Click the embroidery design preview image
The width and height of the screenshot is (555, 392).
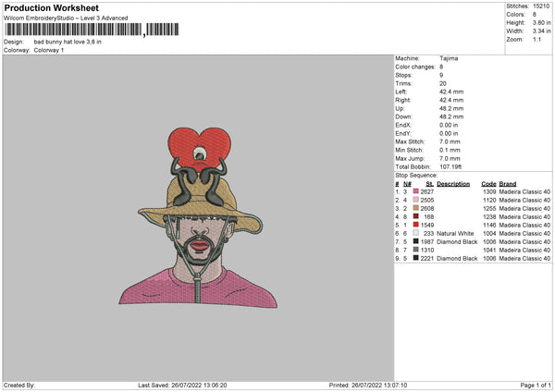tap(198, 217)
